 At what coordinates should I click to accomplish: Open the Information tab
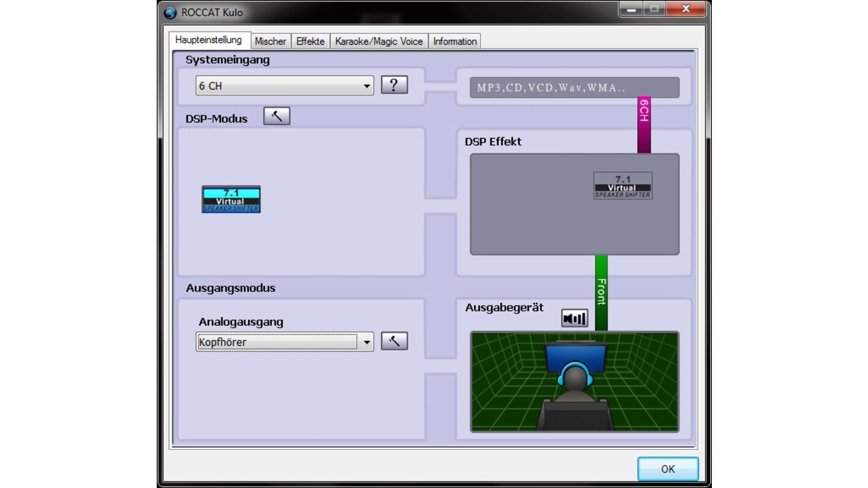pyautogui.click(x=455, y=42)
